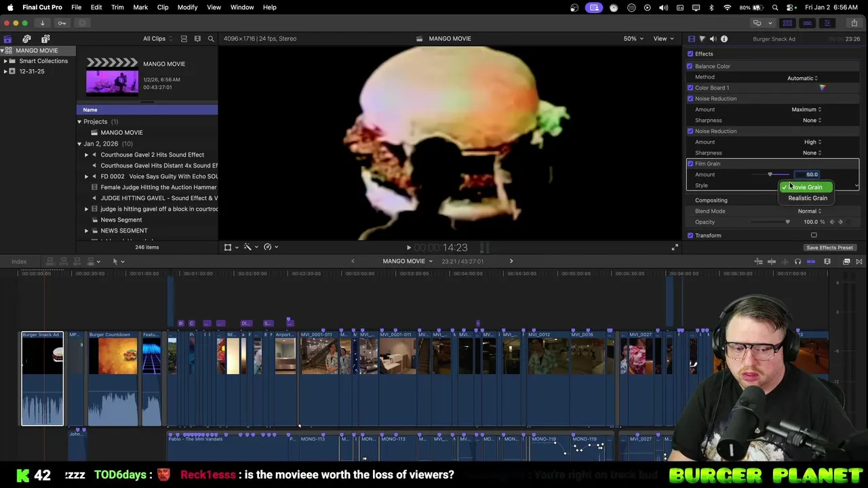The image size is (868, 488).
Task: Play the viewer with the play button
Action: tap(408, 247)
